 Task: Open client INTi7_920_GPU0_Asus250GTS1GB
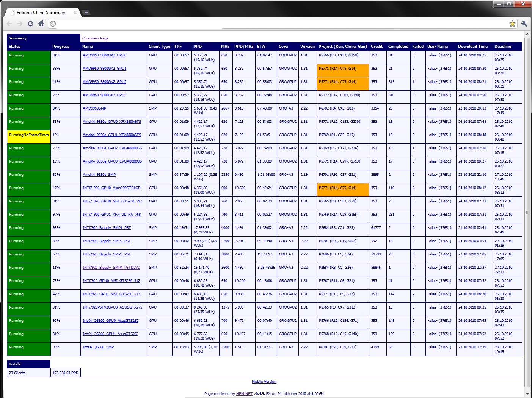111,188
